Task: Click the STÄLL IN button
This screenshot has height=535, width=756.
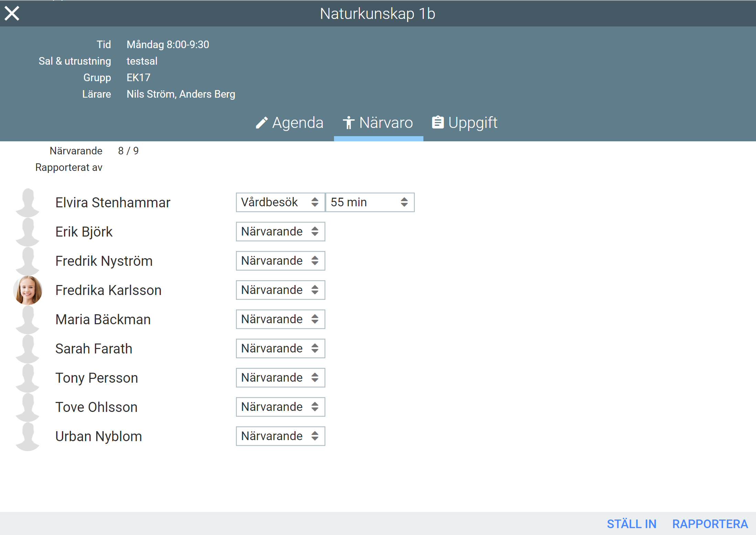Action: click(631, 524)
